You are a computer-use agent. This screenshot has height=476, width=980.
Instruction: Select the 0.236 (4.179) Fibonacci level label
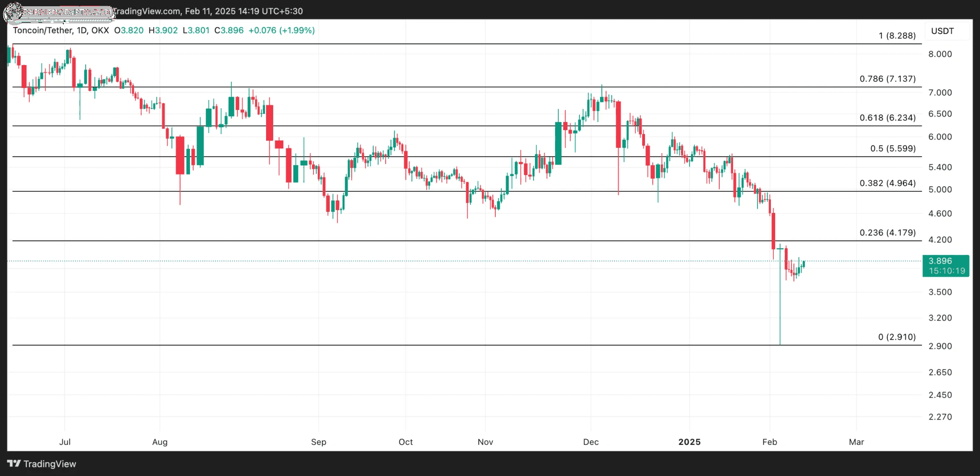[x=887, y=233]
